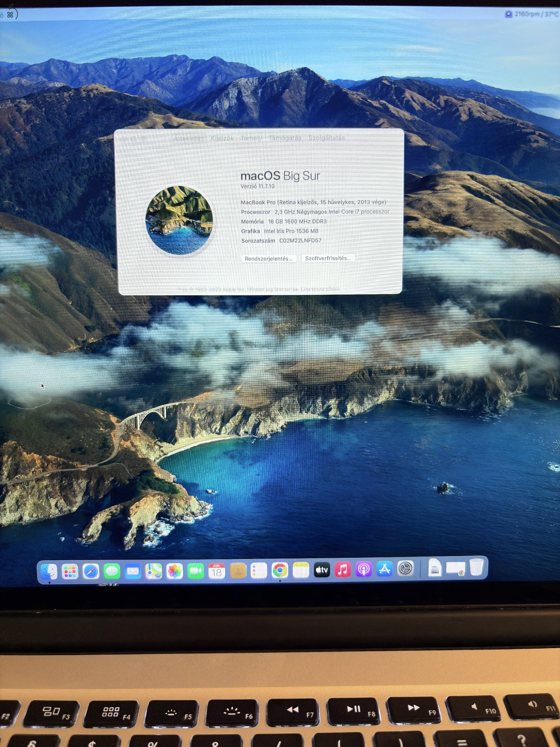Launch Maps from the Dock
560x747 pixels.
coord(154,571)
